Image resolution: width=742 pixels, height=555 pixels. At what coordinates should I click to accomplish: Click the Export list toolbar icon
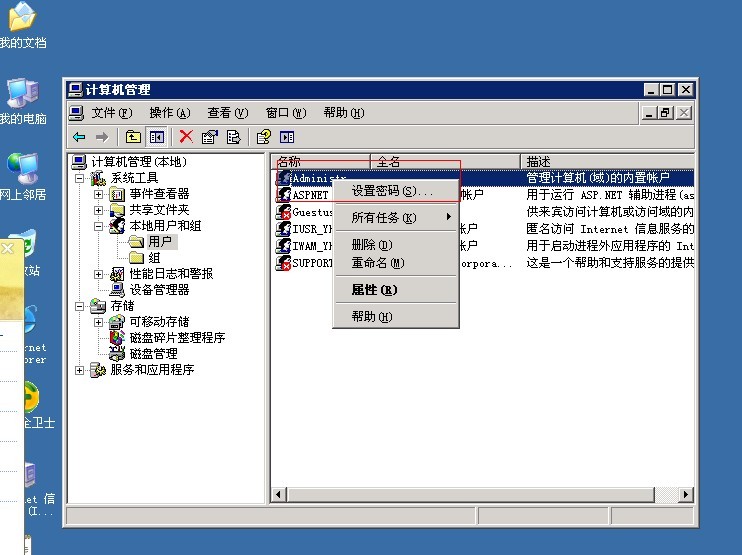point(233,137)
